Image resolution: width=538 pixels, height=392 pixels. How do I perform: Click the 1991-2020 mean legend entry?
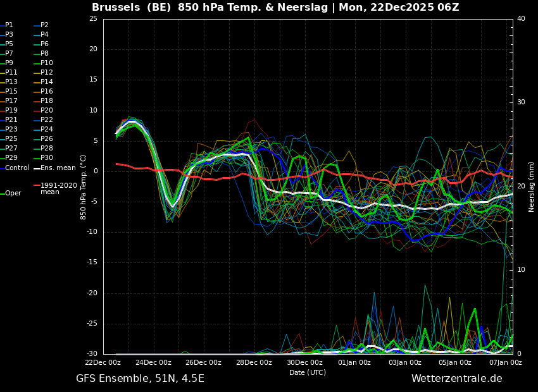[x=58, y=188]
